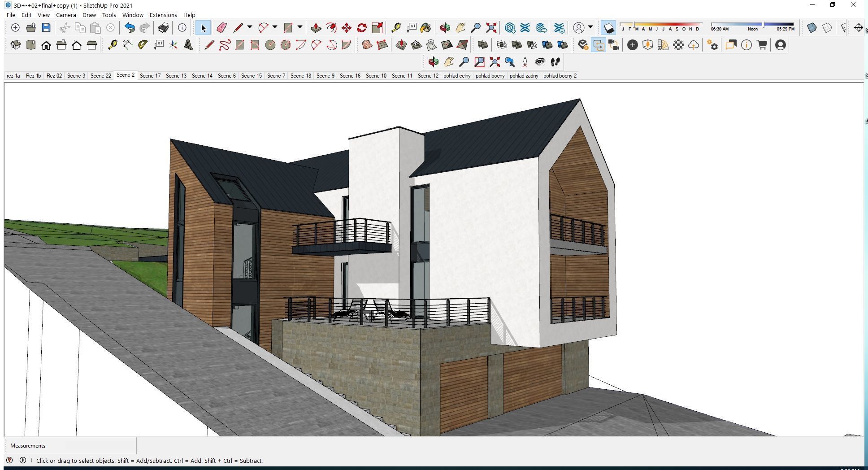Image resolution: width=868 pixels, height=470 pixels.
Task: Toggle shadows display on/off
Action: coord(608,28)
